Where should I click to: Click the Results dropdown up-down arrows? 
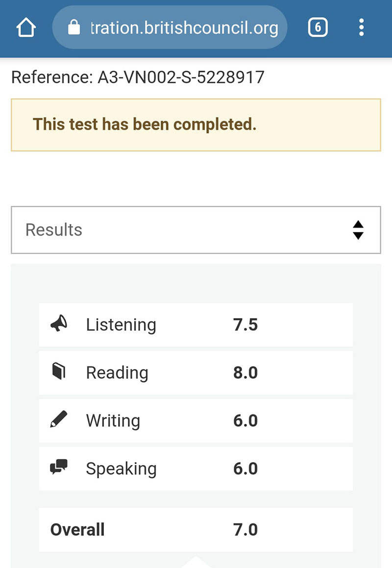tap(358, 230)
